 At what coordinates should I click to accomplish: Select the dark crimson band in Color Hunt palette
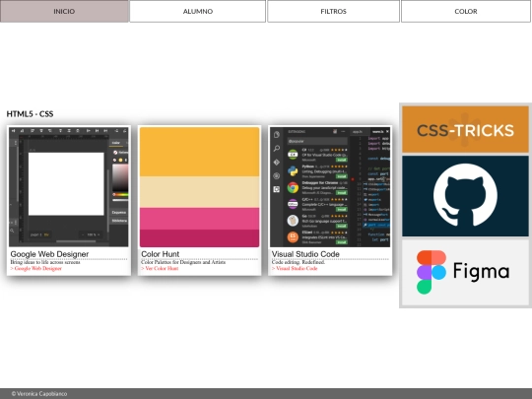click(199, 238)
